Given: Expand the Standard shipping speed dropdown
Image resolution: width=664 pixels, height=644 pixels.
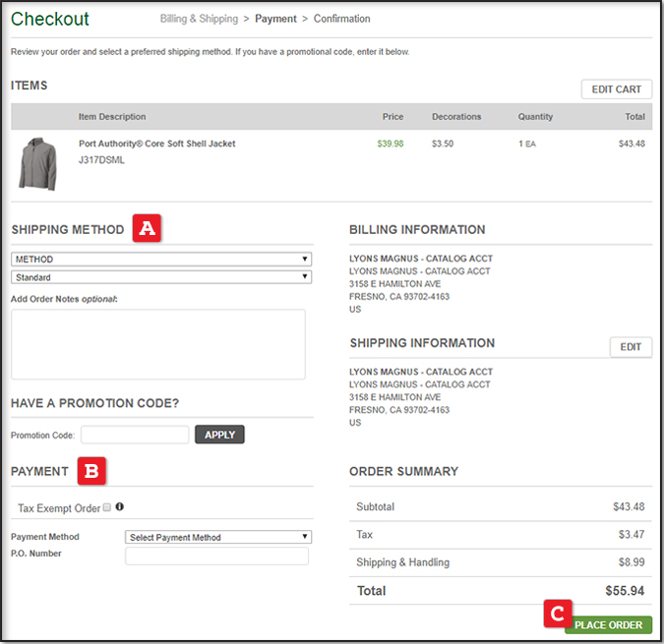Looking at the screenshot, I should (161, 277).
